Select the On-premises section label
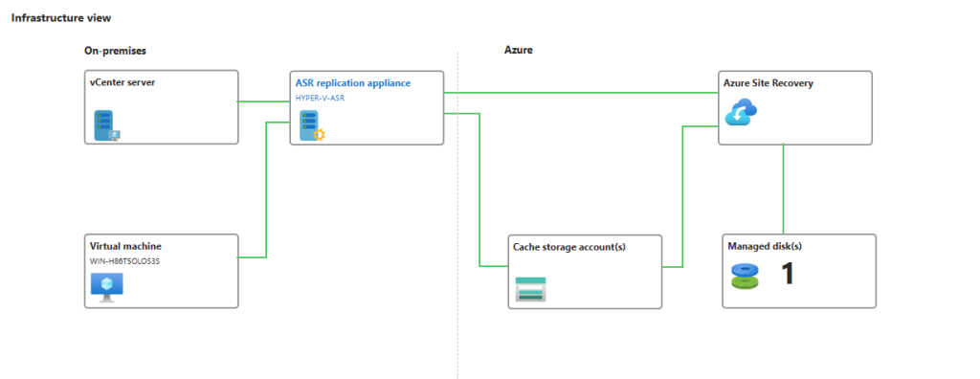The height and width of the screenshot is (379, 980). pyautogui.click(x=120, y=51)
